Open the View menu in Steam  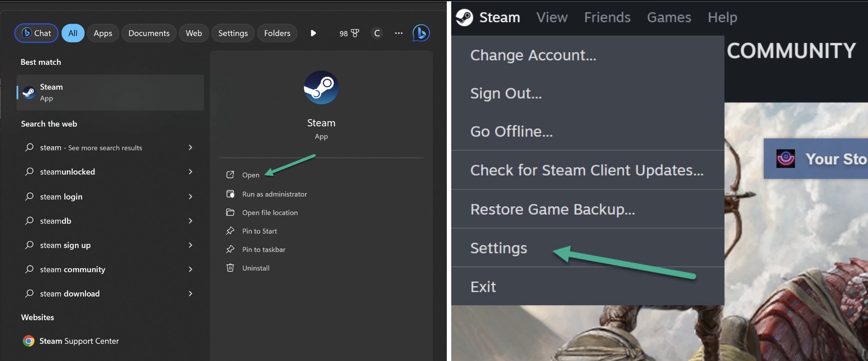coord(552,17)
